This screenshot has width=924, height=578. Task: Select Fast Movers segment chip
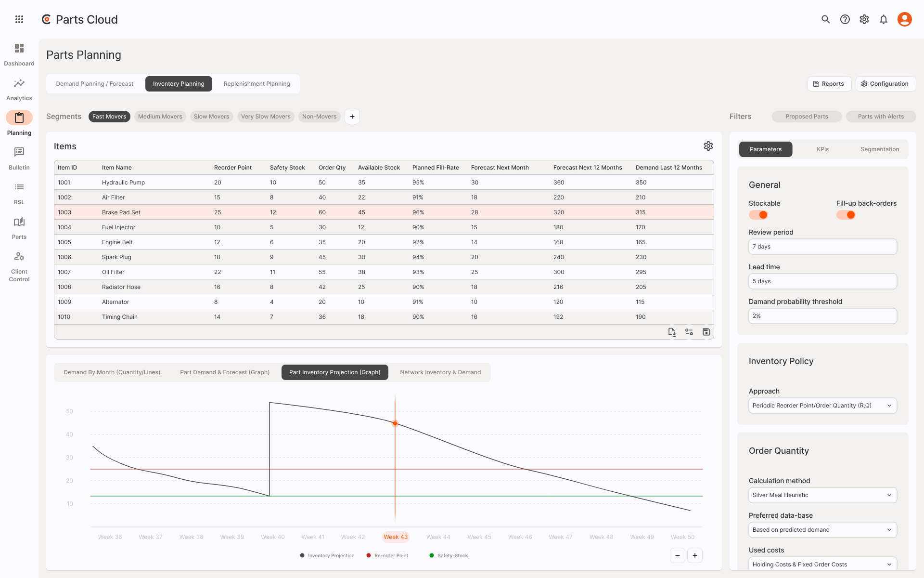(x=109, y=117)
